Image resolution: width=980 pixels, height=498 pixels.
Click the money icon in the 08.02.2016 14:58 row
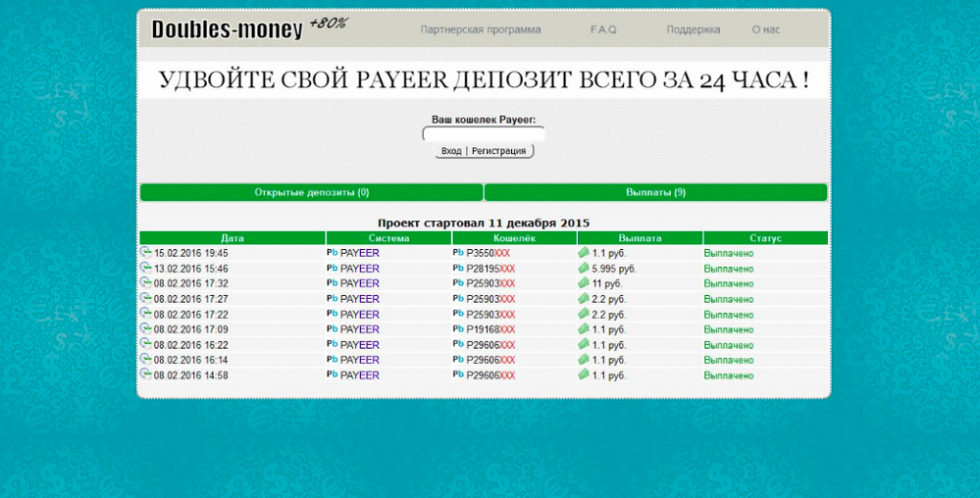coord(584,374)
